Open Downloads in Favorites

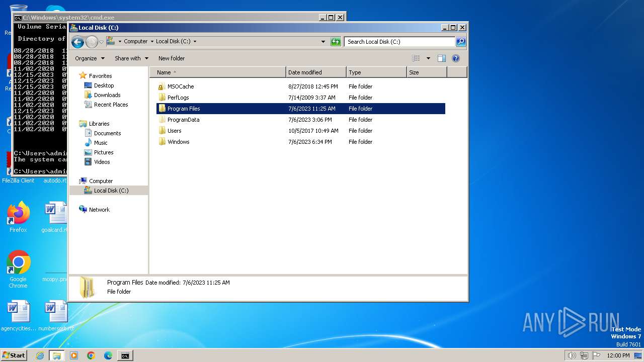pos(107,95)
